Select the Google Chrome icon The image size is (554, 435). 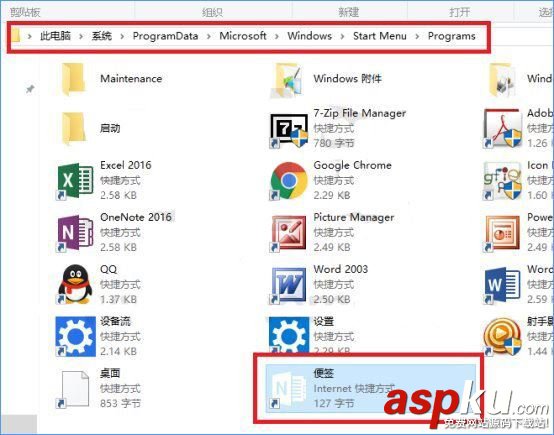point(289,181)
